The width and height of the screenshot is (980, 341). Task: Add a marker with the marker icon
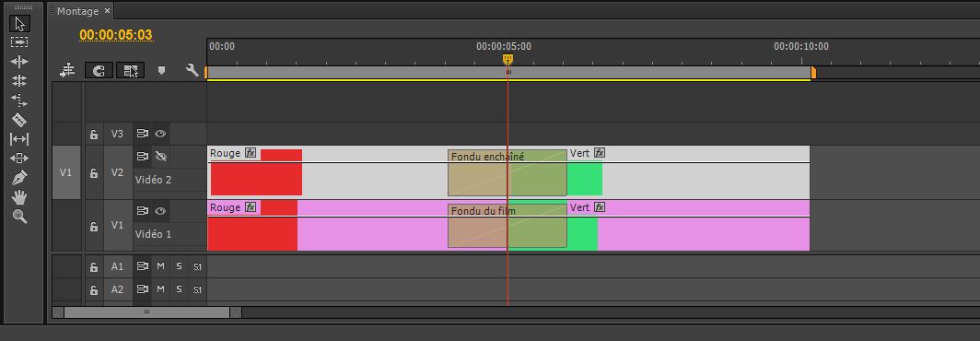pos(161,71)
